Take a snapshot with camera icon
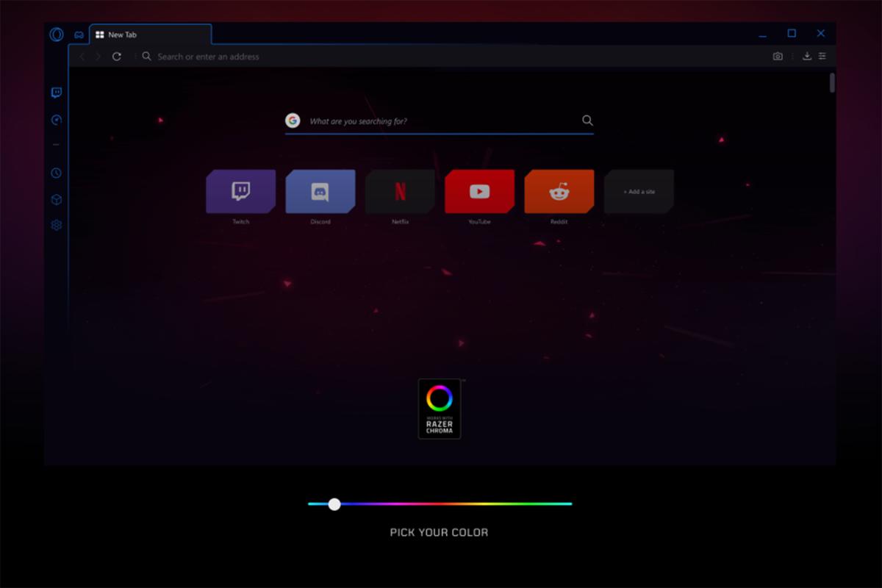Screen dimensions: 882x588 [778, 57]
